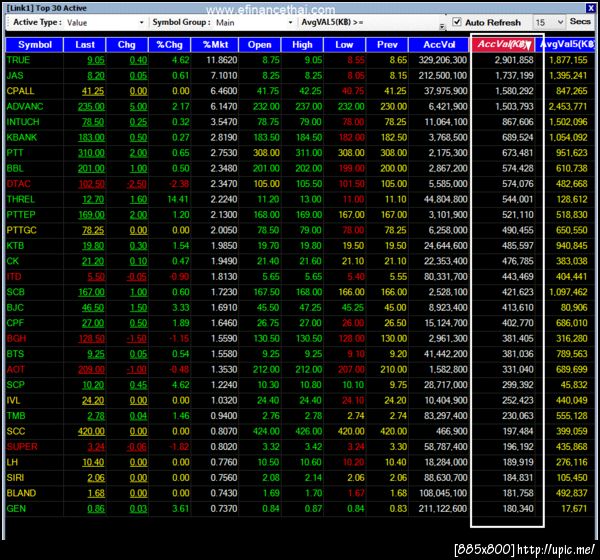This screenshot has height=560, width=600.
Task: Open the Active Type dropdown
Action: [141, 23]
